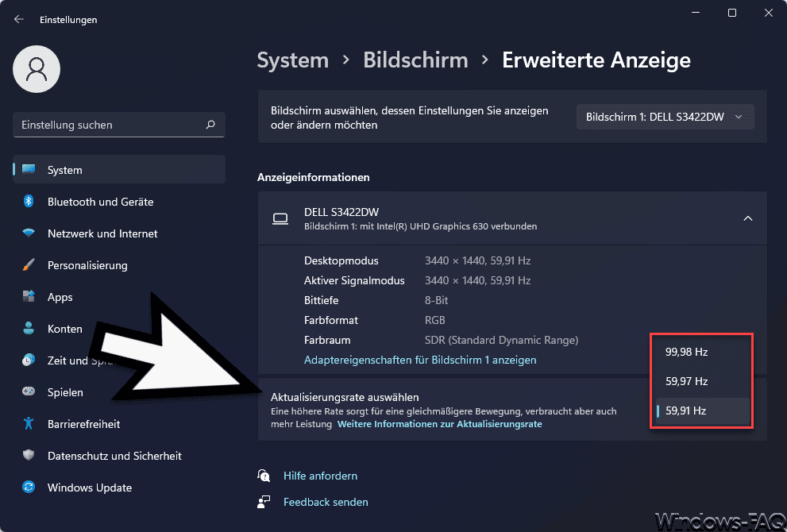Click the Apps icon in sidebar
Image resolution: width=787 pixels, height=532 pixels.
point(29,297)
